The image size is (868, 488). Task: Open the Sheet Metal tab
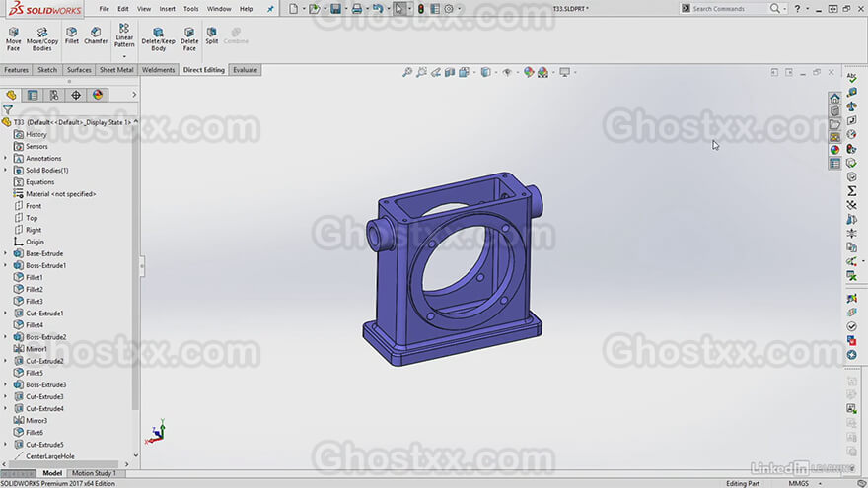(x=116, y=70)
